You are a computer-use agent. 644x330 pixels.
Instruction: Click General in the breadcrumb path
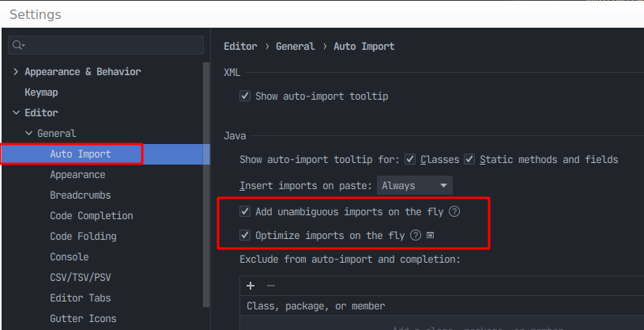[296, 46]
